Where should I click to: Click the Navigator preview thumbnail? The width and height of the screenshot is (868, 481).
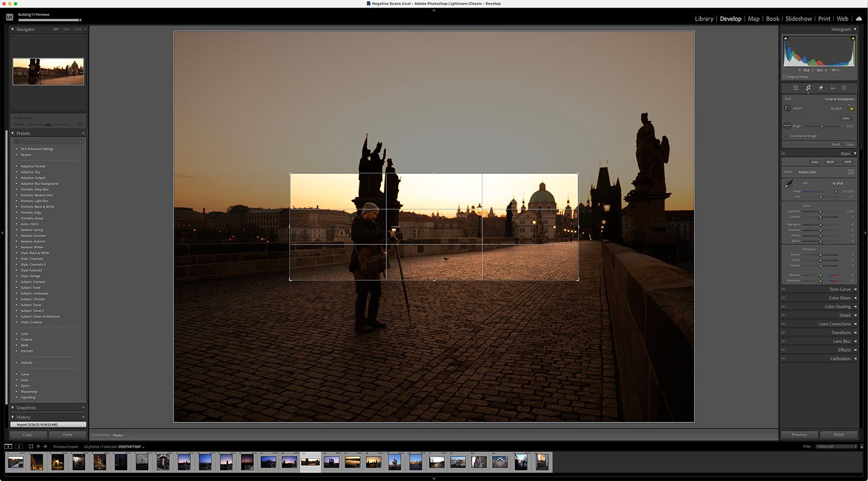pos(48,72)
